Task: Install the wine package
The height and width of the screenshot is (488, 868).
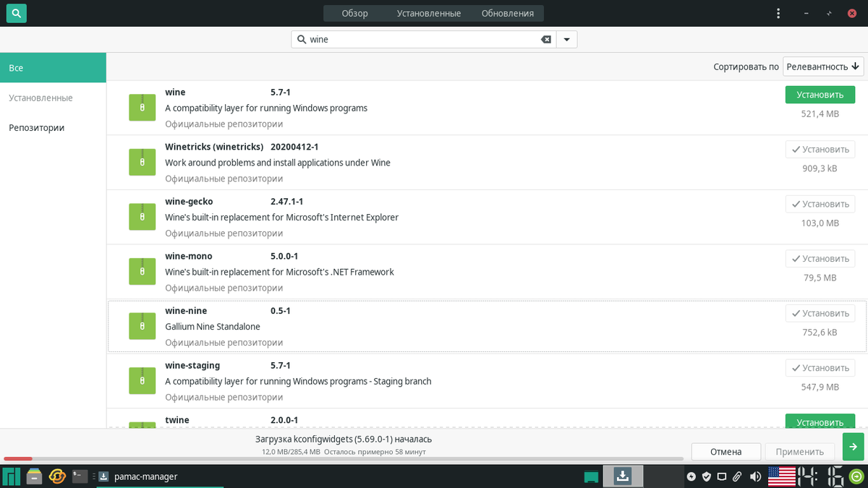Action: click(x=820, y=95)
